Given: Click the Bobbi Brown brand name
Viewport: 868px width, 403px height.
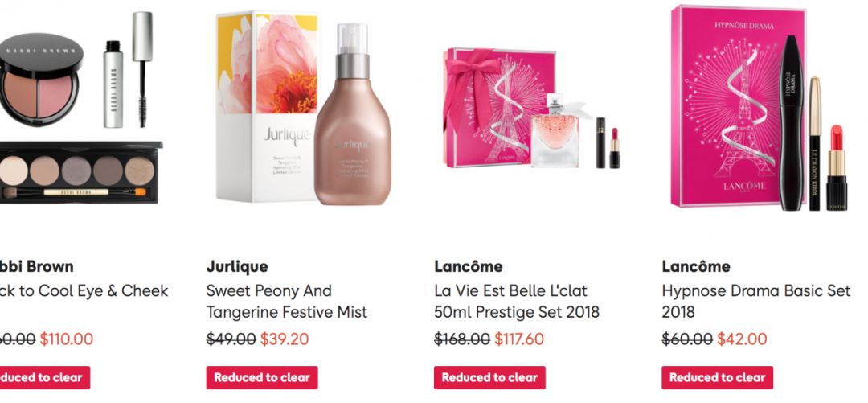Looking at the screenshot, I should tap(36, 266).
